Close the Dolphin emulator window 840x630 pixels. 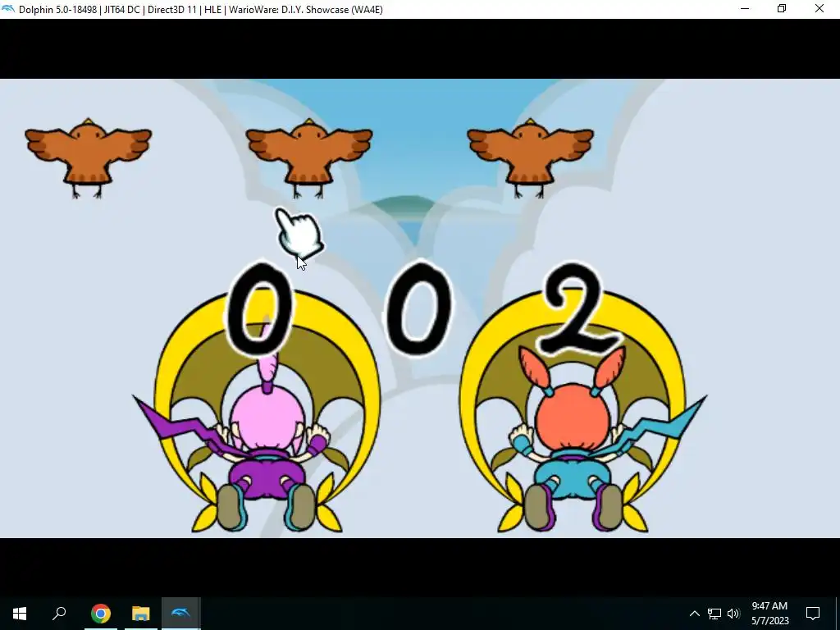pos(819,9)
